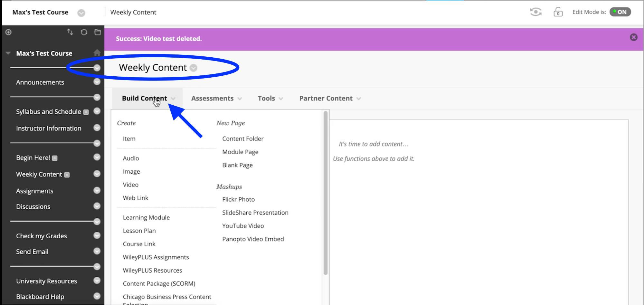This screenshot has width=644, height=305.
Task: Go to Check my Grades in the sidebar
Action: tap(42, 236)
